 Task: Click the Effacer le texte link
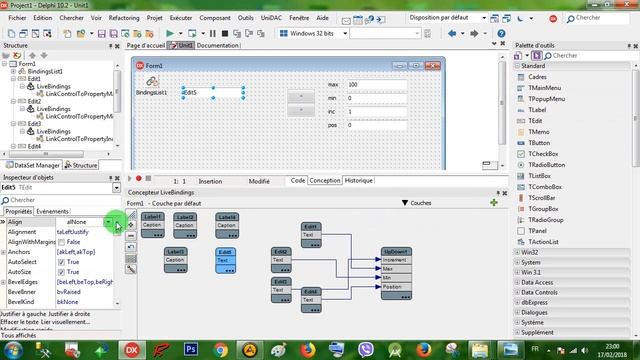tap(20, 322)
